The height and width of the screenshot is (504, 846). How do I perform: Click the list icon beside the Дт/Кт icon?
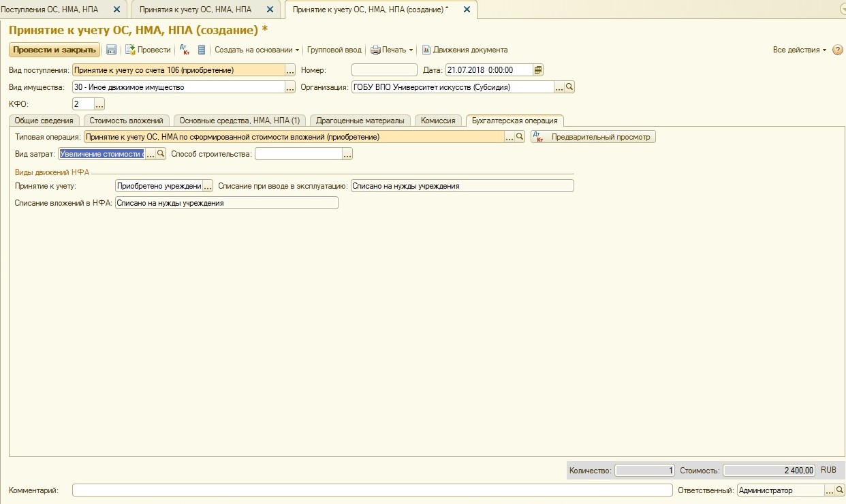coord(202,50)
